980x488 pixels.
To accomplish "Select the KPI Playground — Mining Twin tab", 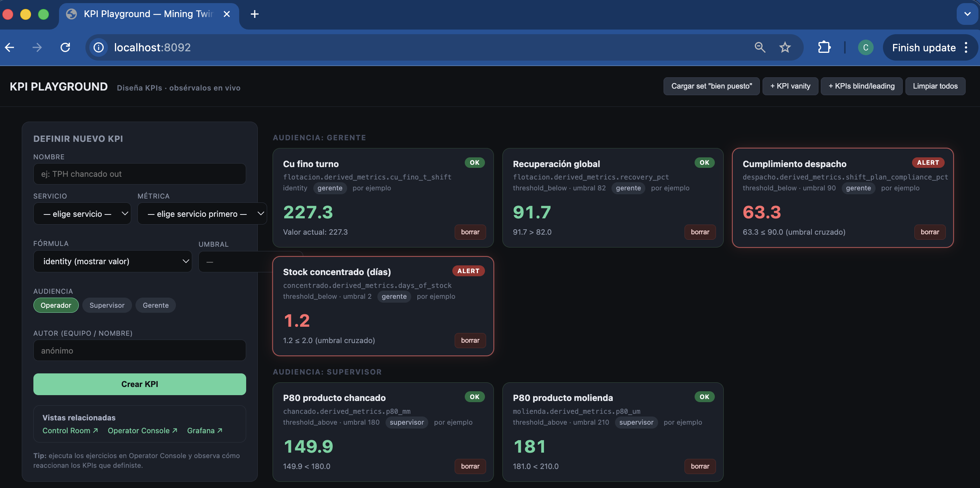I will click(x=149, y=15).
